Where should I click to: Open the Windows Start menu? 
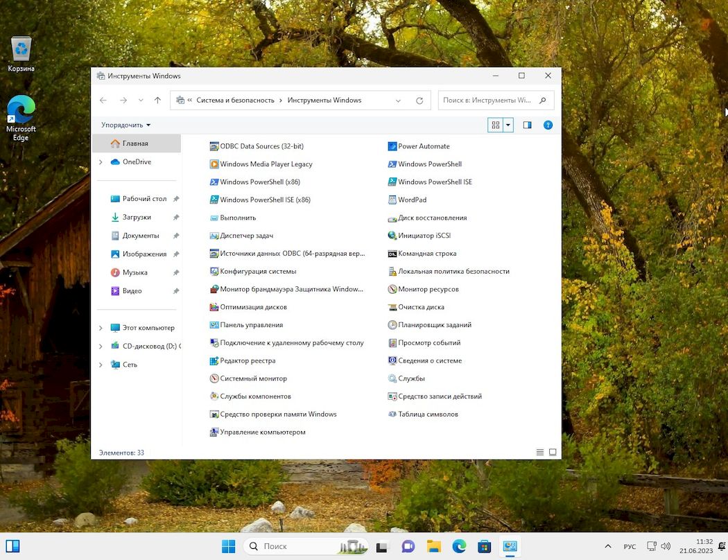tap(228, 547)
